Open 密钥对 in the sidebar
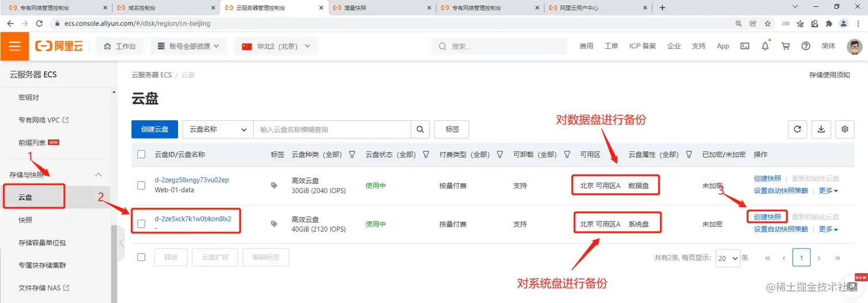Image resolution: width=868 pixels, height=303 pixels. (29, 98)
